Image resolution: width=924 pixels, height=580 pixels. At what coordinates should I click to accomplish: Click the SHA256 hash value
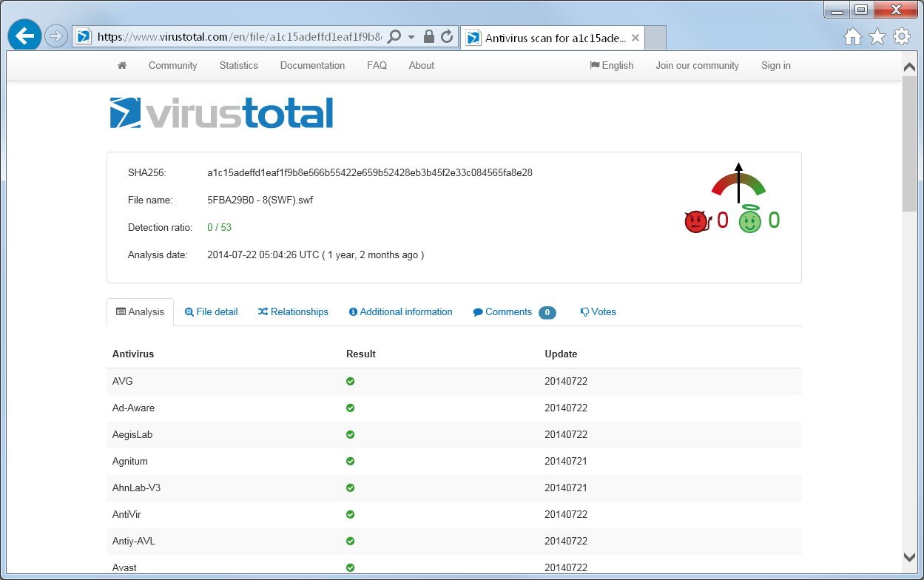[370, 173]
